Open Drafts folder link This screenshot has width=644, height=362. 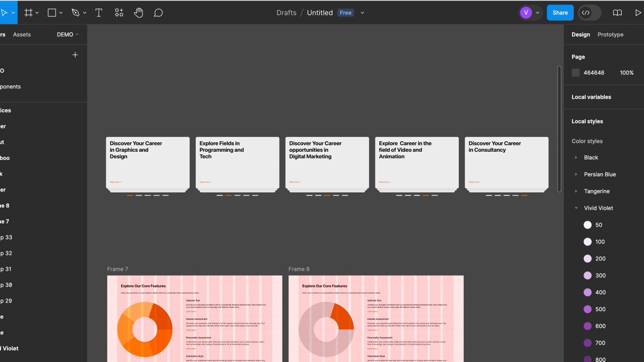click(x=286, y=13)
